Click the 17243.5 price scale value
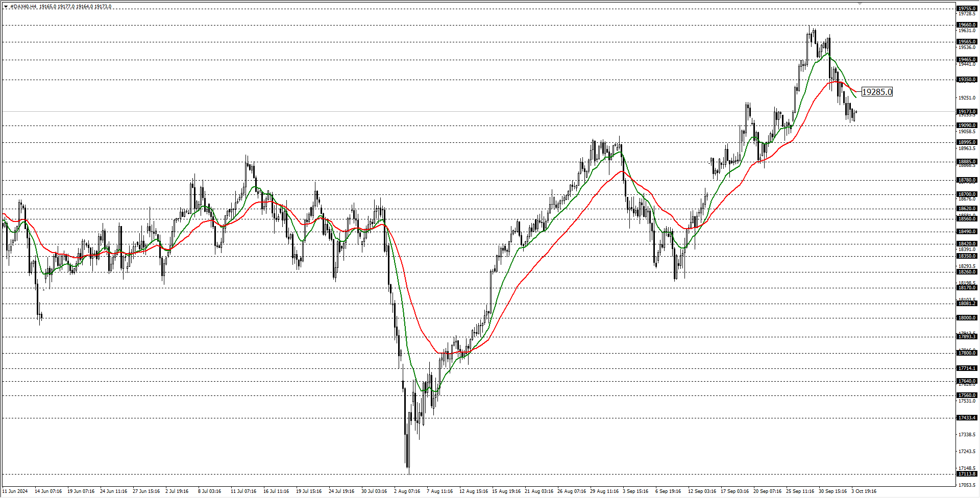The height and width of the screenshot is (498, 980). (x=967, y=452)
